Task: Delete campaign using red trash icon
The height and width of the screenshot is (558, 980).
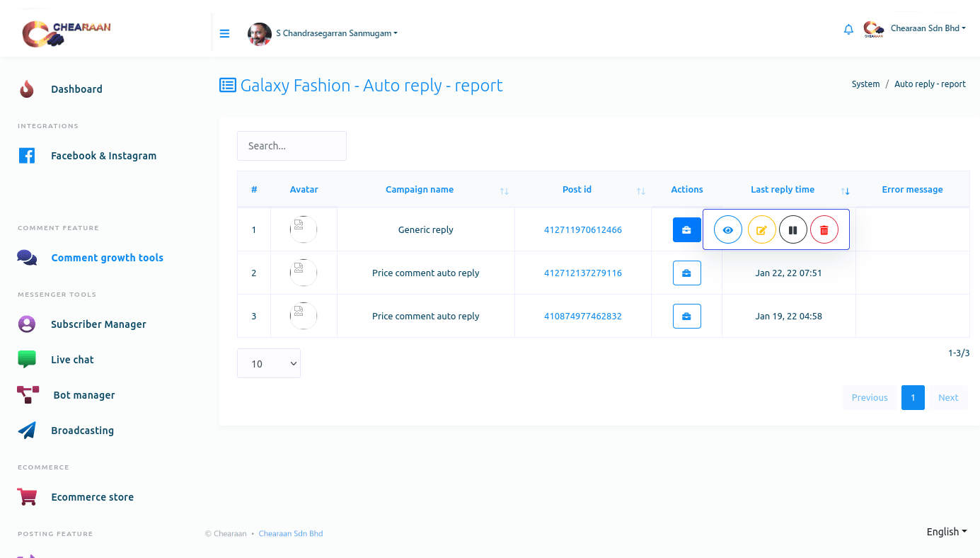Action: coord(824,230)
